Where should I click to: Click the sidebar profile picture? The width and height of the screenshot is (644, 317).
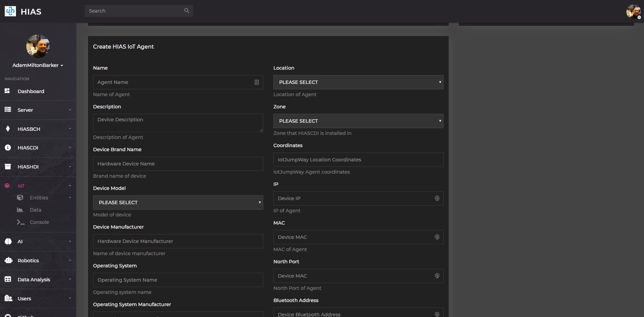[38, 46]
